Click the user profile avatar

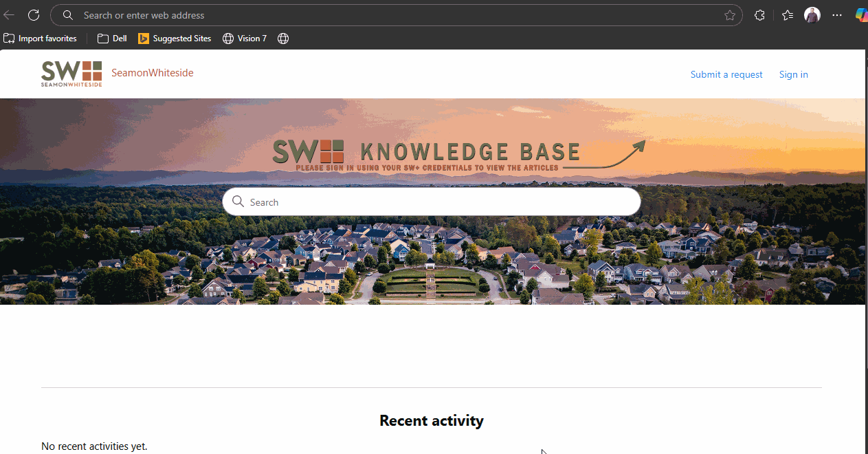coord(812,15)
